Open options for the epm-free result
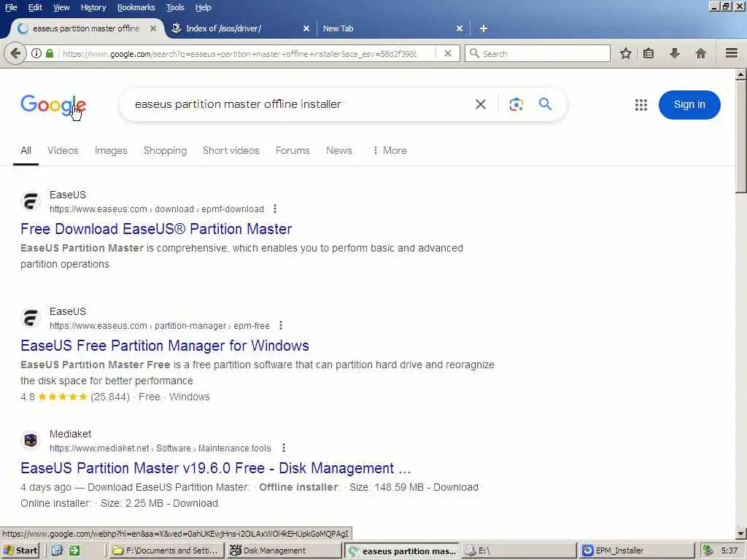Screen dimensions: 747x560 [x=281, y=325]
